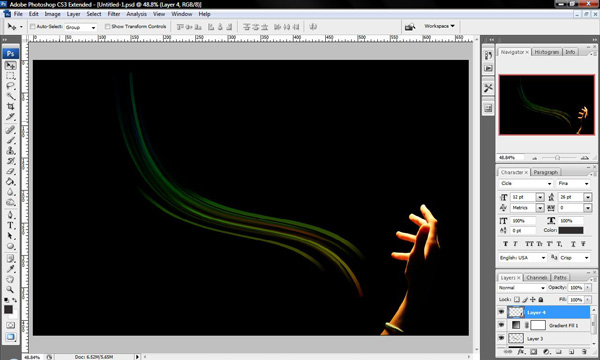Hide Layer 3 using eye icon
Image resolution: width=600 pixels, height=360 pixels.
point(501,338)
